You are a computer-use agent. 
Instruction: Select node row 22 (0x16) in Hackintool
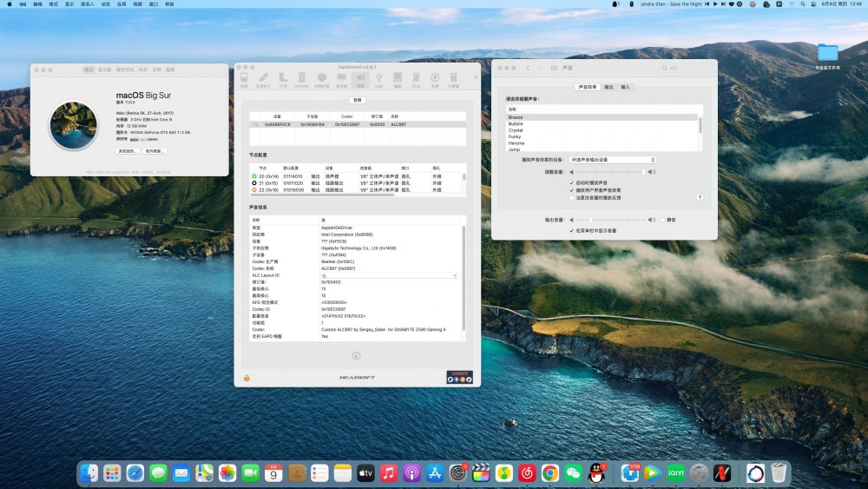pyautogui.click(x=355, y=190)
